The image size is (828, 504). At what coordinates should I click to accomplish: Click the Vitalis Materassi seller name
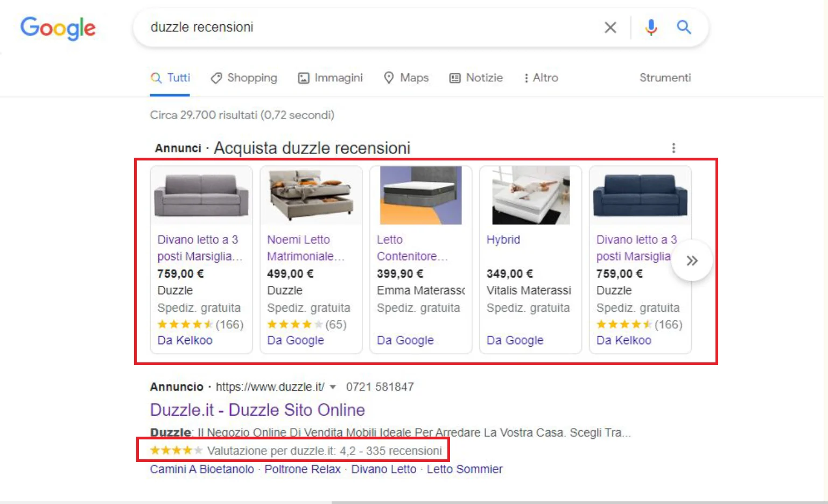point(529,290)
